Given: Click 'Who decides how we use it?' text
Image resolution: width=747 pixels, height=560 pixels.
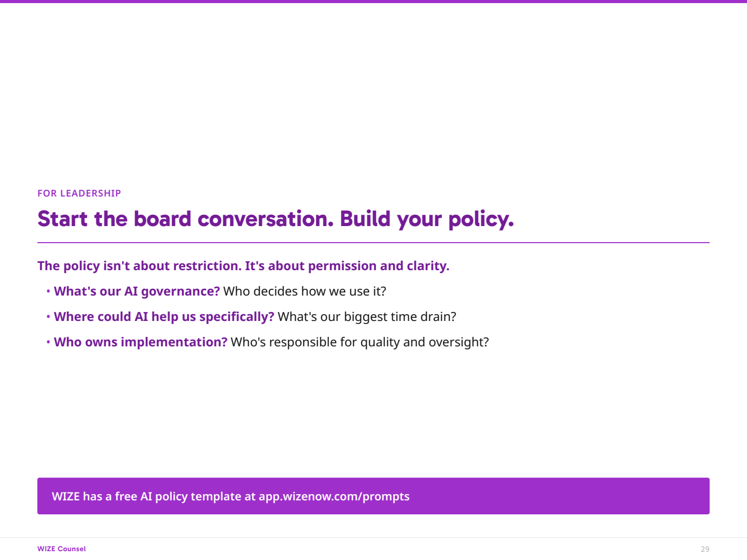Looking at the screenshot, I should 305,291.
